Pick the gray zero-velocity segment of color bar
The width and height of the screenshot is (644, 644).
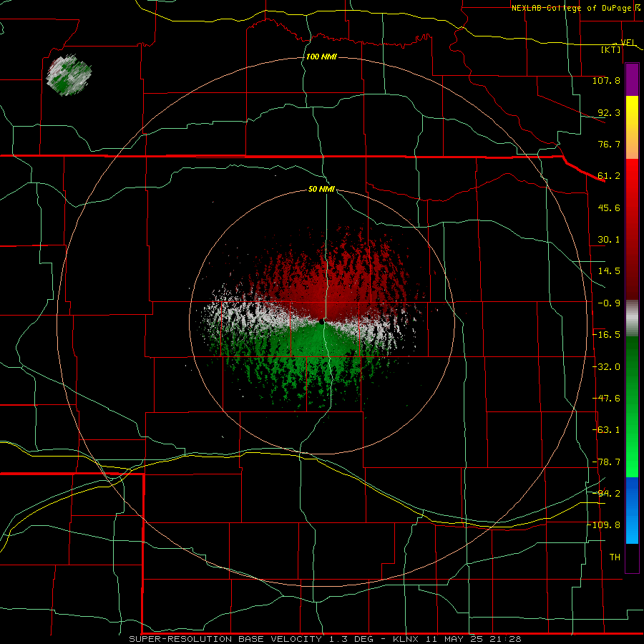coord(632,318)
